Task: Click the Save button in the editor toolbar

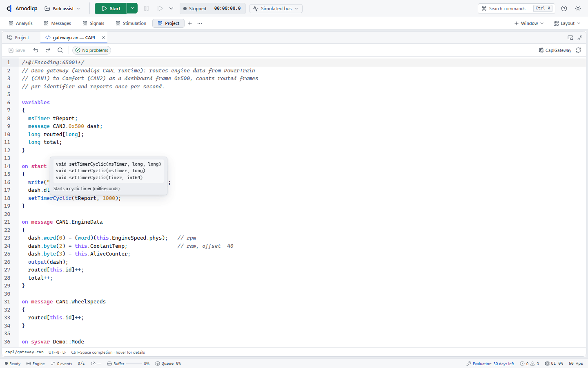Action: 17,50
